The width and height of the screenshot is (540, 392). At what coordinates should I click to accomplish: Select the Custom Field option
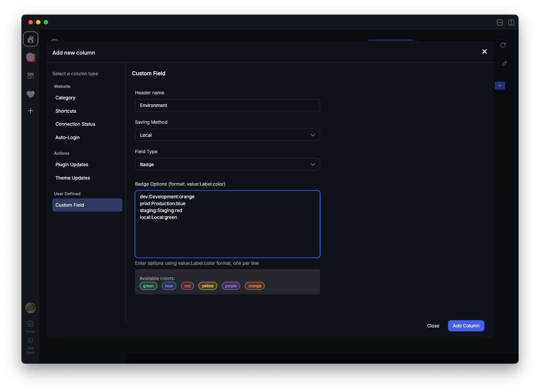tap(87, 205)
